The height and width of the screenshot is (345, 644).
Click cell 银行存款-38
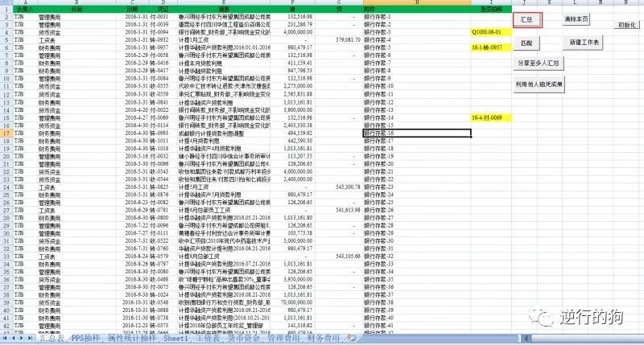(417, 302)
